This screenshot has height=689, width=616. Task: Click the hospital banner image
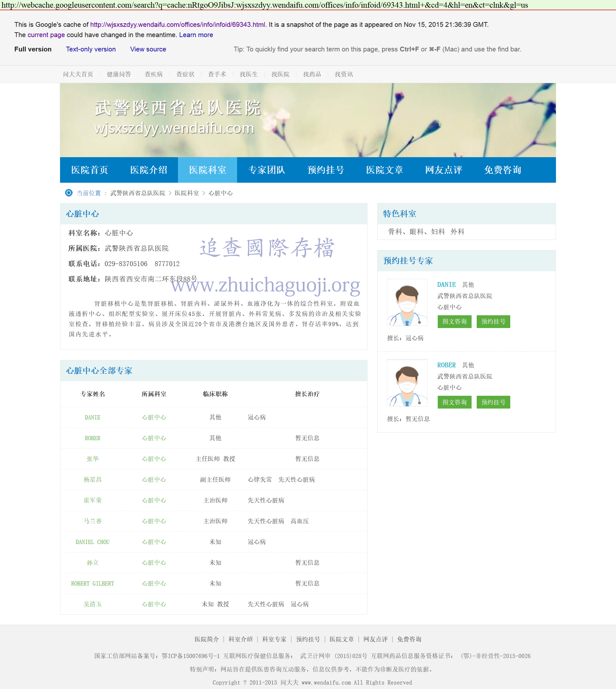point(308,120)
